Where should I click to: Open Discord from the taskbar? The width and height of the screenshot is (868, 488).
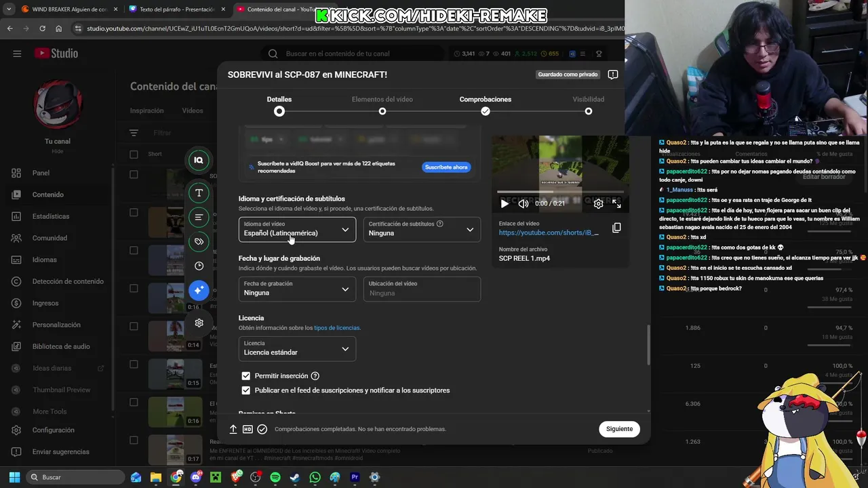click(x=196, y=477)
